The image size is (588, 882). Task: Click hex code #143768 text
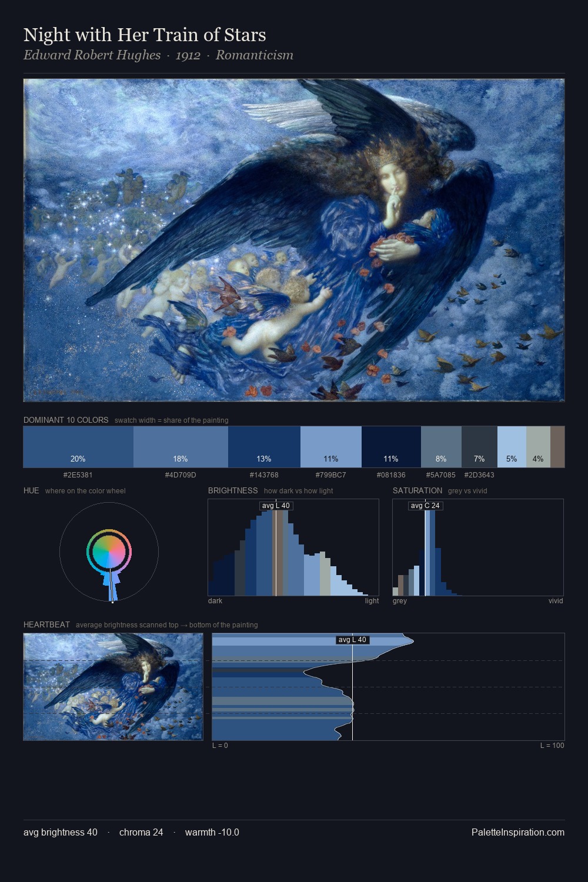point(264,475)
